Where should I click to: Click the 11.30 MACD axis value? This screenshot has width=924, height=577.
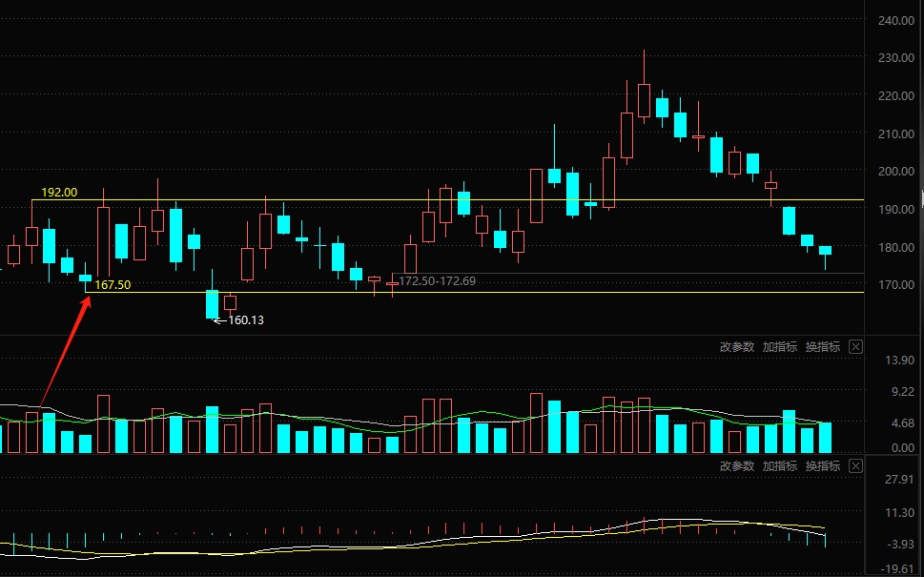click(900, 513)
